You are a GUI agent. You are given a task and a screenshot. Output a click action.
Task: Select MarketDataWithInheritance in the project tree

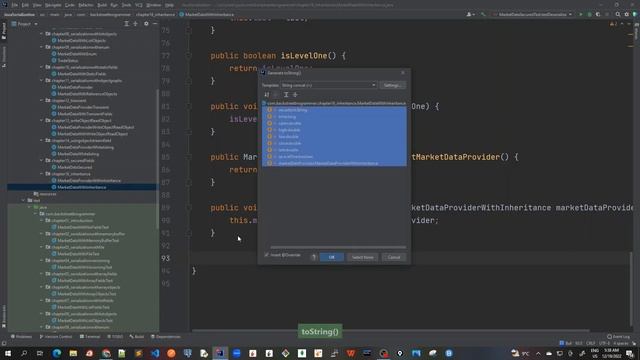point(82,187)
